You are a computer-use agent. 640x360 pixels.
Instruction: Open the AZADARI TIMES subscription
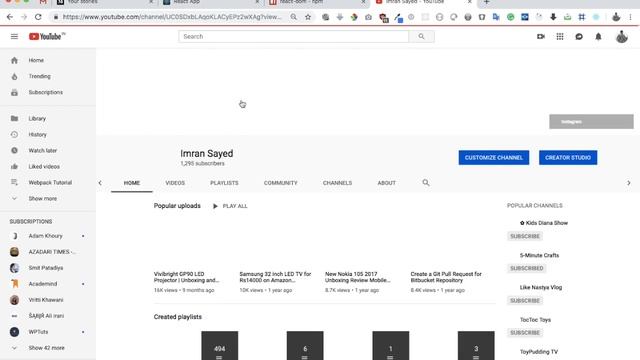click(x=48, y=252)
